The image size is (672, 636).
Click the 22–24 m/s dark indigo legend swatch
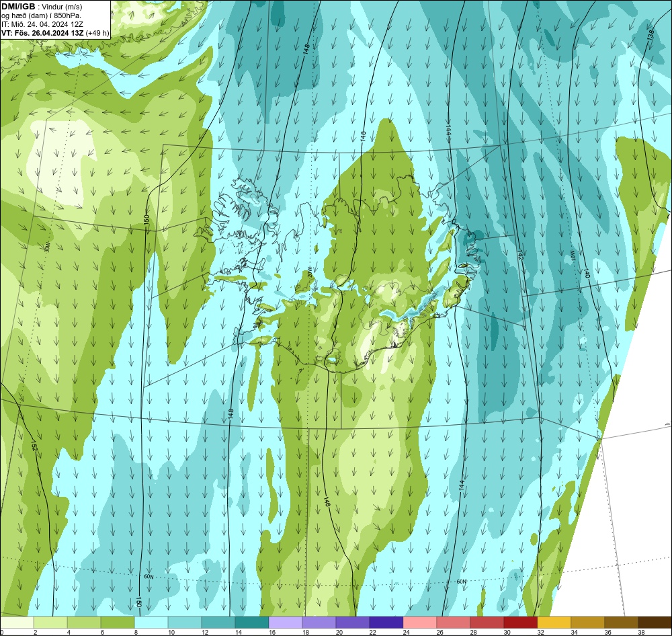(x=386, y=623)
